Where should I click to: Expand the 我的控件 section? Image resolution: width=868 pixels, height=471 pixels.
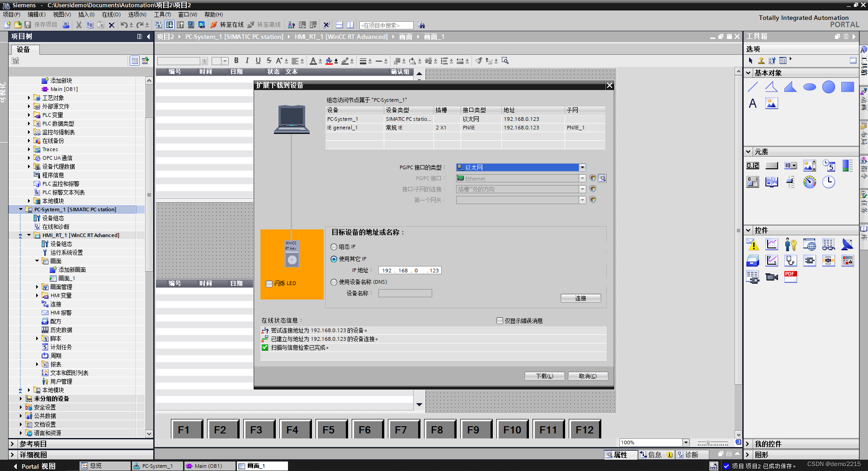(x=748, y=444)
